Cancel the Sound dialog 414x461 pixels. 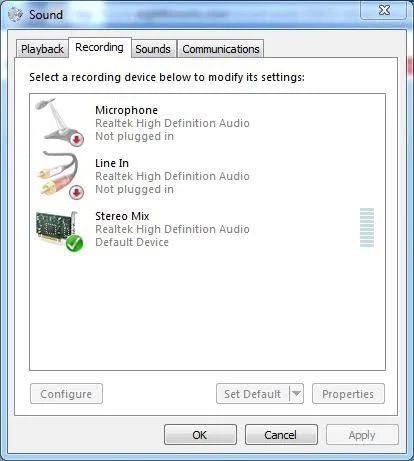pyautogui.click(x=281, y=435)
